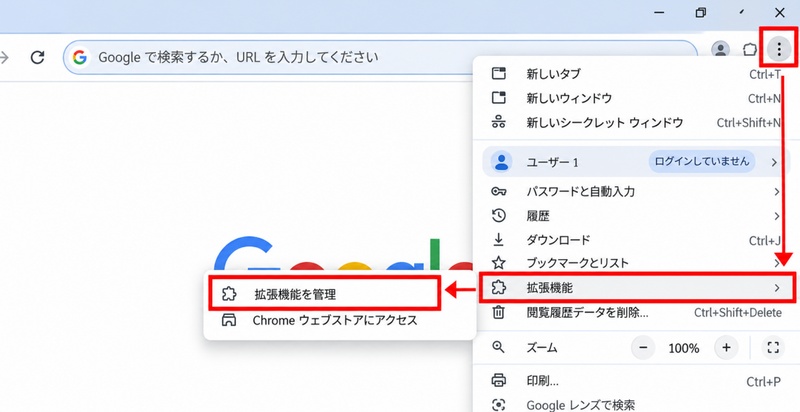Choose Chrome ウェブストアにアクセス
Viewport: 800px width, 412px height.
pos(339,320)
